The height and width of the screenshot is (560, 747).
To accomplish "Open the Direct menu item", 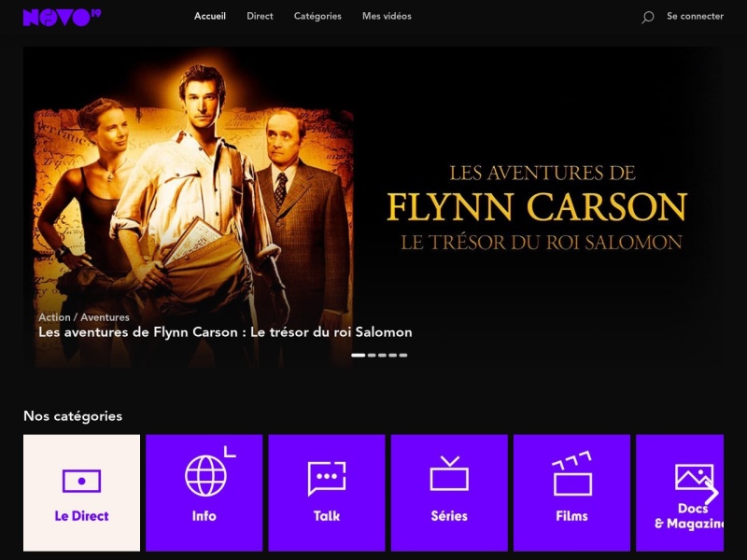I will coord(260,16).
